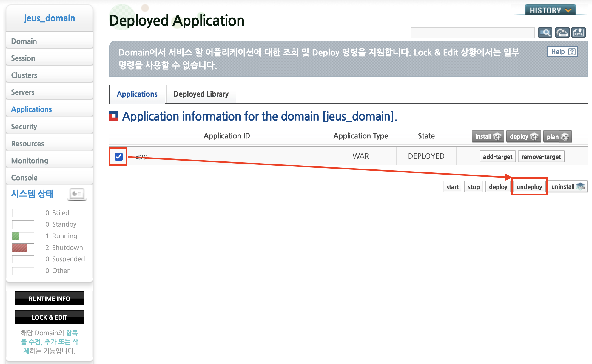Click the plan plus button
Screen dimensions: 592x364
click(x=557, y=137)
